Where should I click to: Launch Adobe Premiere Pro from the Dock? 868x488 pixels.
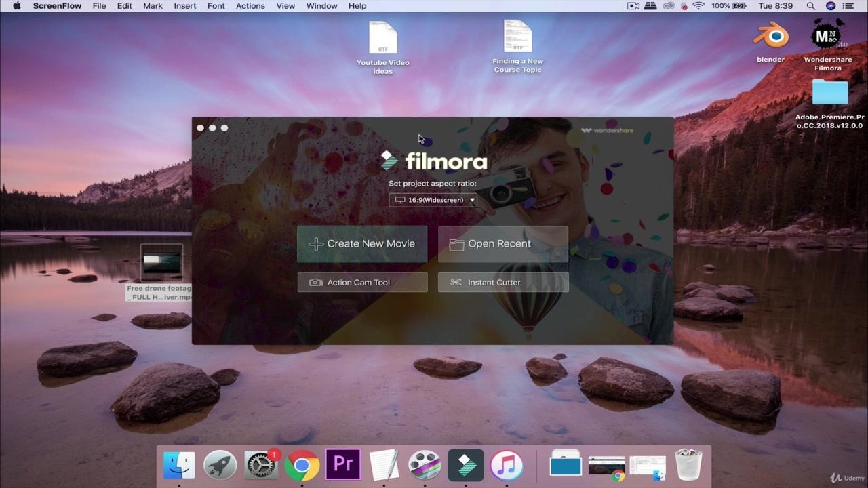pyautogui.click(x=343, y=466)
